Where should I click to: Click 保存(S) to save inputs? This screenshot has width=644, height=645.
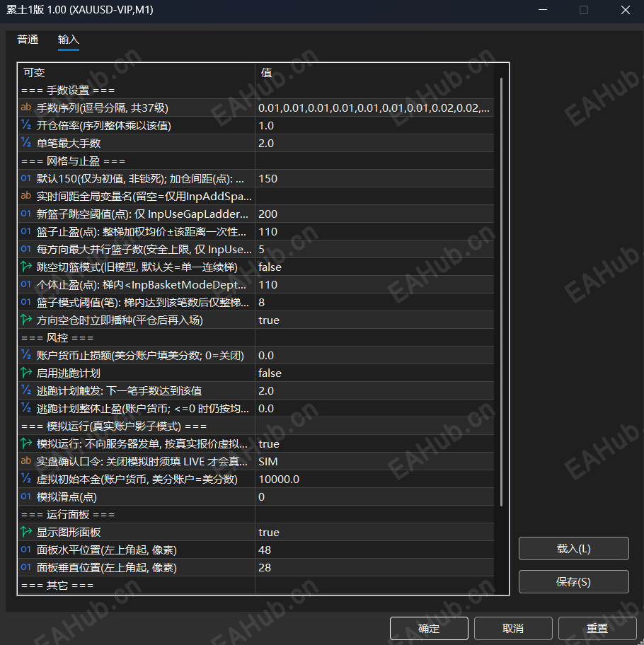[574, 581]
